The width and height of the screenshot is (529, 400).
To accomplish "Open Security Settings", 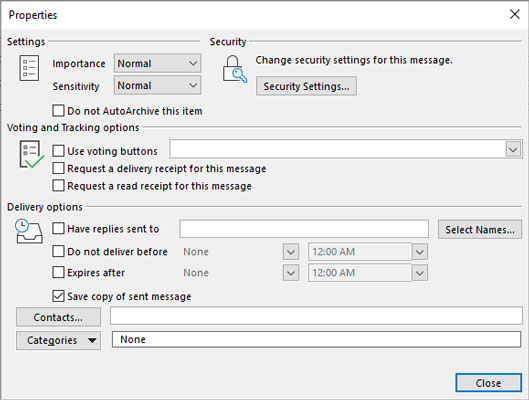I will pyautogui.click(x=306, y=86).
